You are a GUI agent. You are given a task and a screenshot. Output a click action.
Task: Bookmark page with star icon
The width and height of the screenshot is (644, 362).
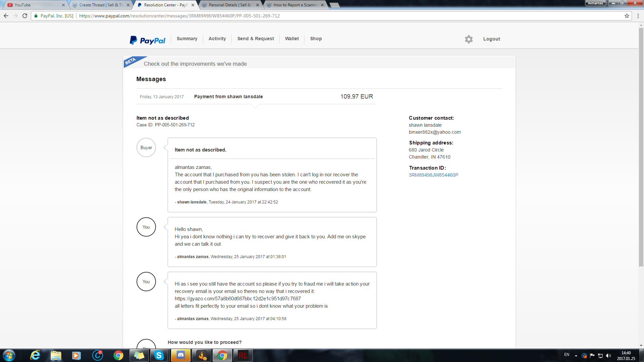627,16
